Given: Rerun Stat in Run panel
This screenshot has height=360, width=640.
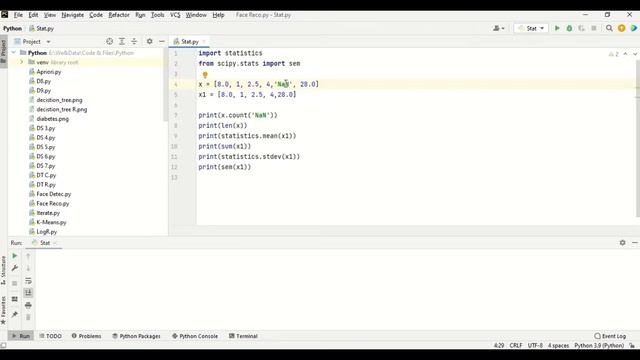Looking at the screenshot, I should click(x=15, y=256).
